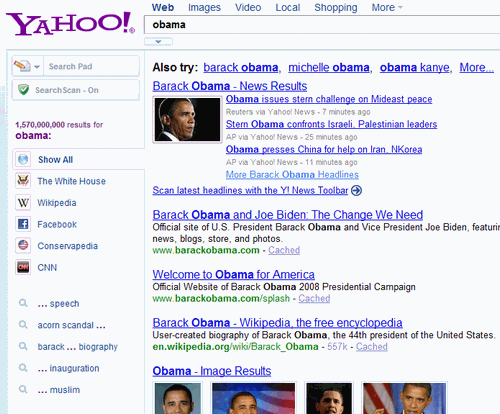The height and width of the screenshot is (414, 500).
Task: Click the CNN logo icon
Action: click(23, 267)
